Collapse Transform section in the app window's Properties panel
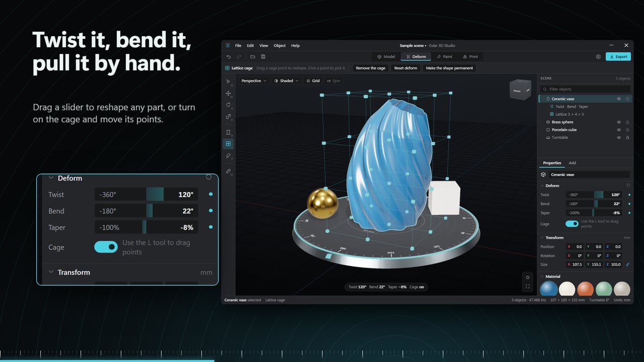Image resolution: width=644 pixels, height=362 pixels. tap(542, 237)
